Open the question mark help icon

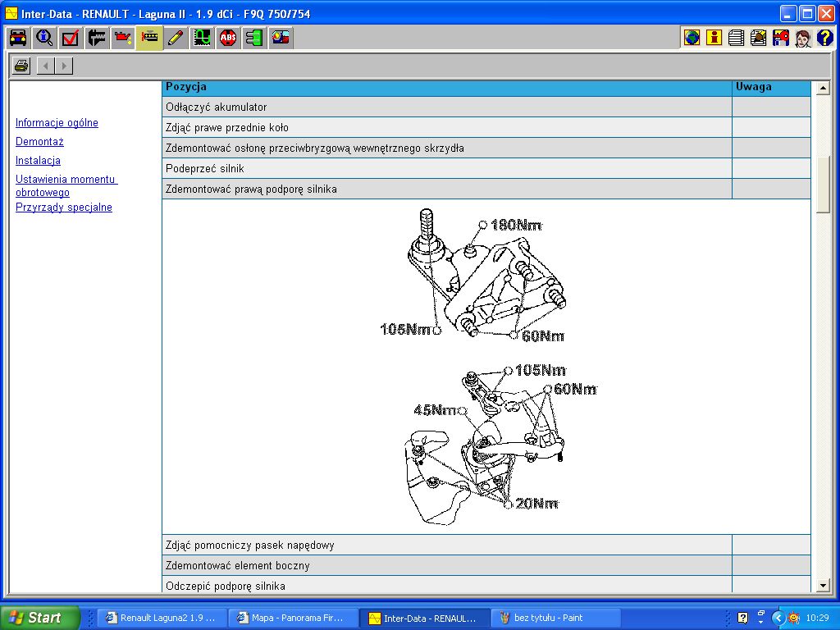(825, 38)
